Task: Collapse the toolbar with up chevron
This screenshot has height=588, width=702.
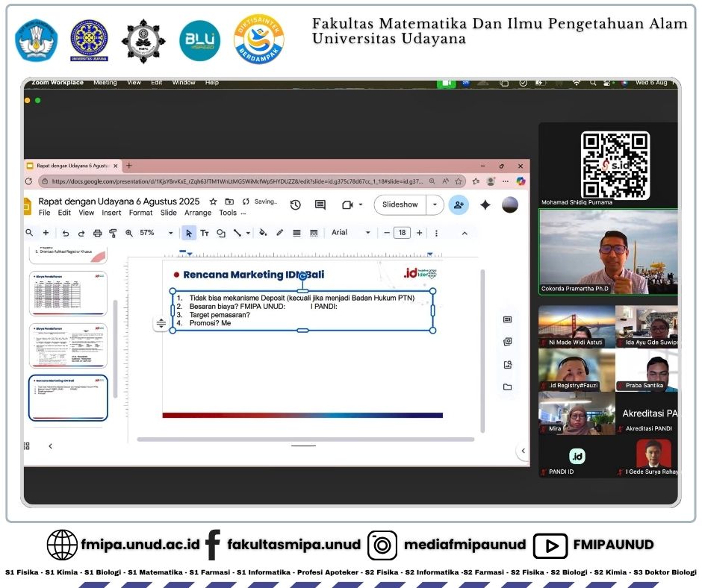Action: [x=465, y=233]
